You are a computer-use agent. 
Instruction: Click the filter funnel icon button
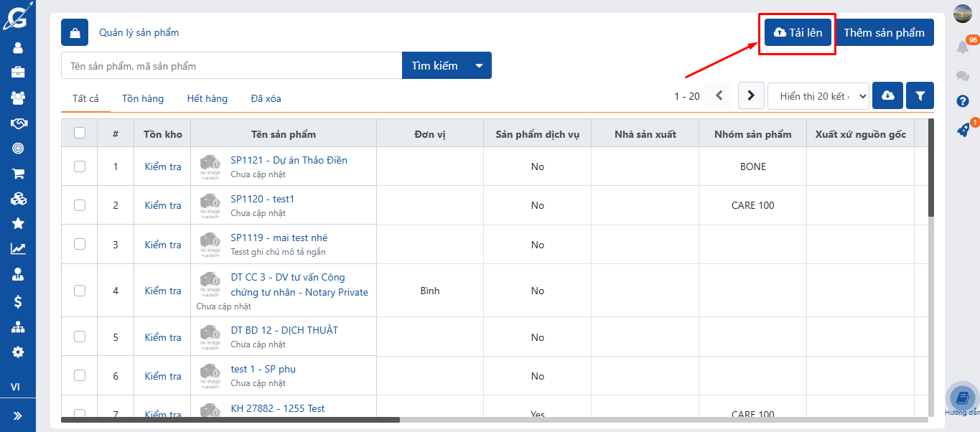pyautogui.click(x=920, y=95)
